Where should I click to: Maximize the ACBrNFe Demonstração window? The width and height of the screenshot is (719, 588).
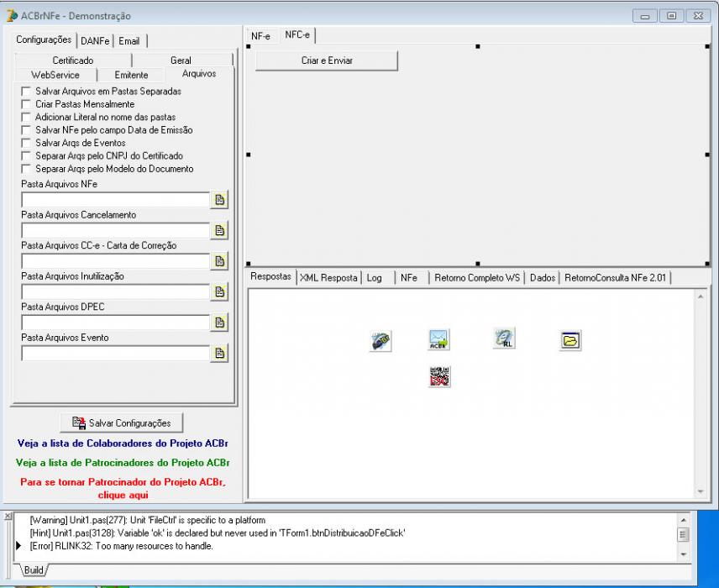coord(671,16)
